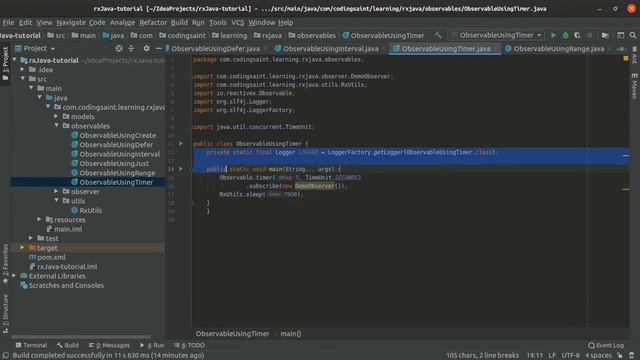Open the File menu
The width and height of the screenshot is (640, 360).
coord(8,22)
